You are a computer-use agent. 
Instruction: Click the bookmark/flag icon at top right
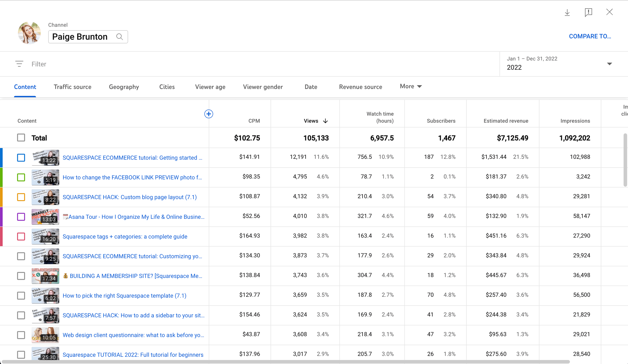coord(589,12)
